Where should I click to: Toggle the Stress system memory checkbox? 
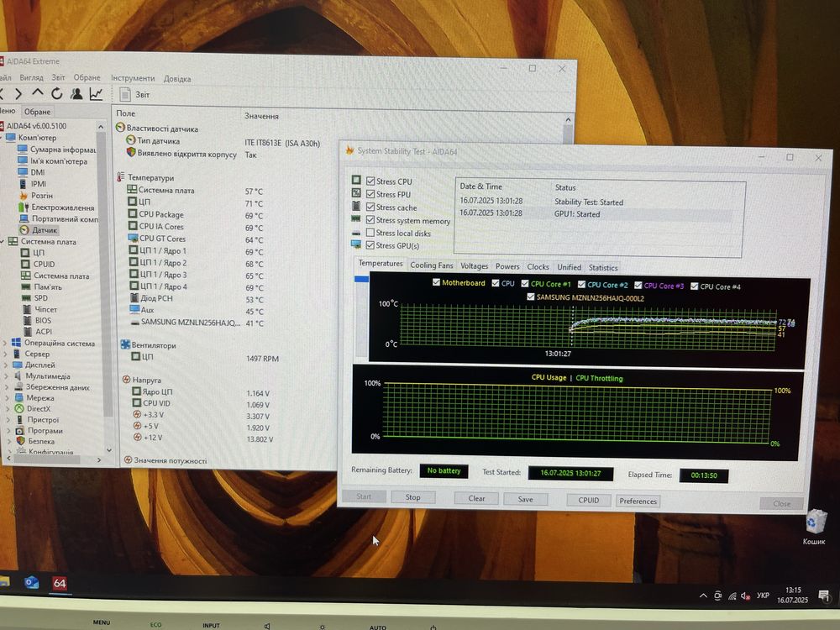(370, 219)
